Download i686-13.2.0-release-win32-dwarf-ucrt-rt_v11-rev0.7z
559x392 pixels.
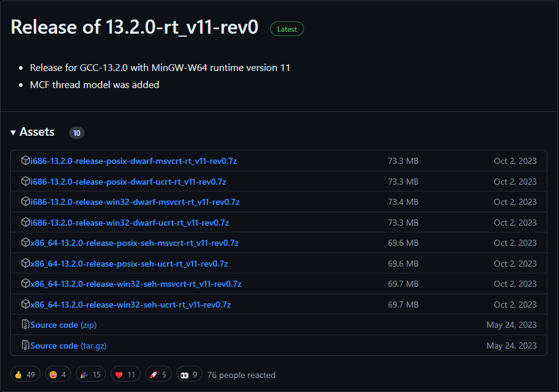coord(130,223)
